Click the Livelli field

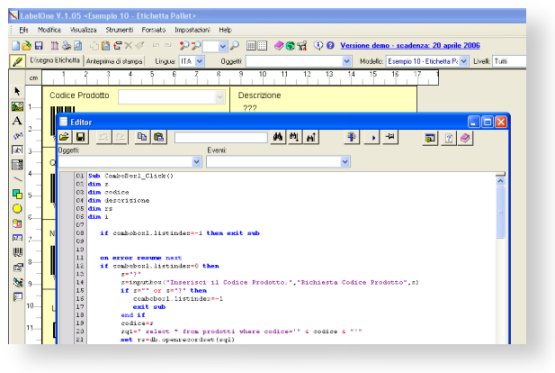[510, 61]
